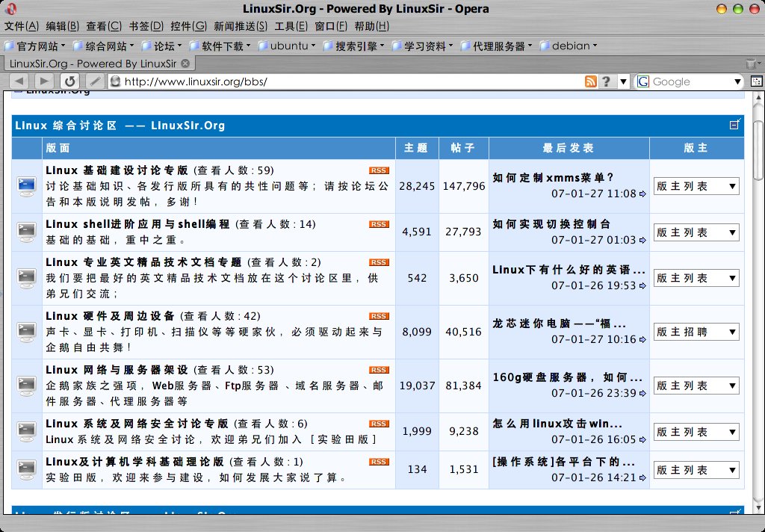Go to last post arrow dated 07-01-26 23:39

642,393
